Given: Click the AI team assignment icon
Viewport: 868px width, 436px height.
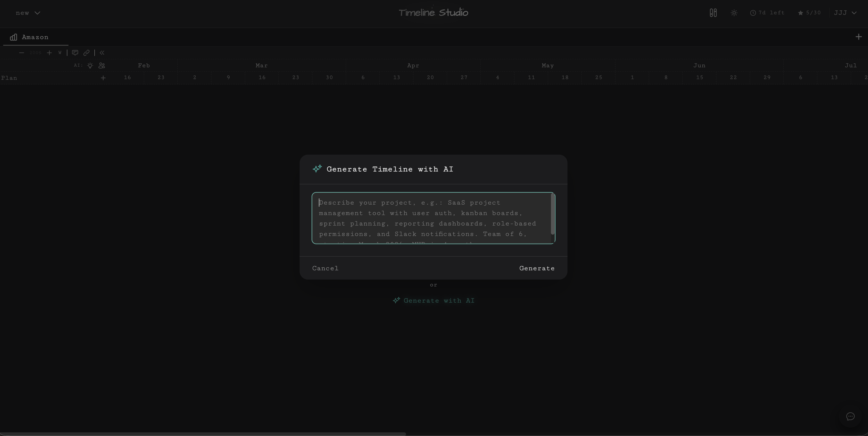Looking at the screenshot, I should (101, 66).
